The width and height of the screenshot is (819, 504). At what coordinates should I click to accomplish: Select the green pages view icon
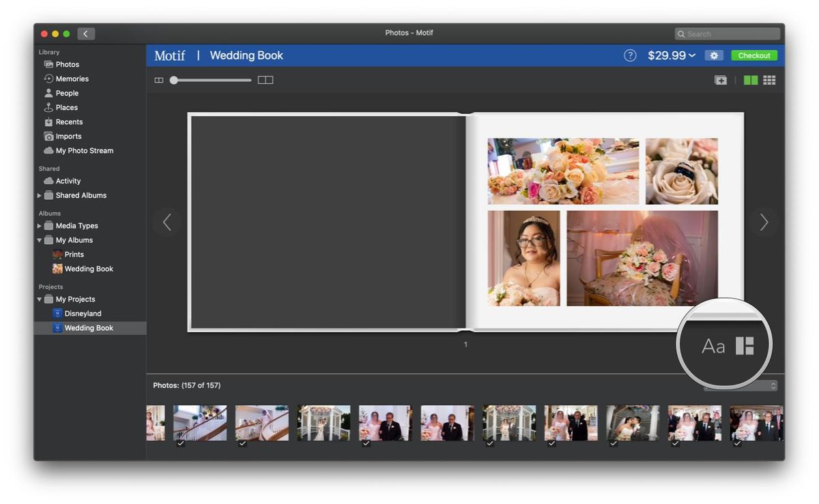[x=749, y=80]
